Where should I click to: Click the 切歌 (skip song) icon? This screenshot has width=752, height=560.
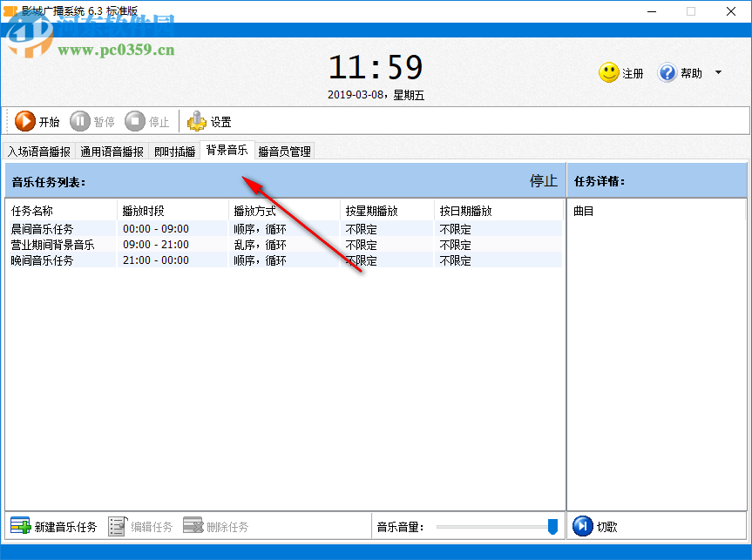582,525
